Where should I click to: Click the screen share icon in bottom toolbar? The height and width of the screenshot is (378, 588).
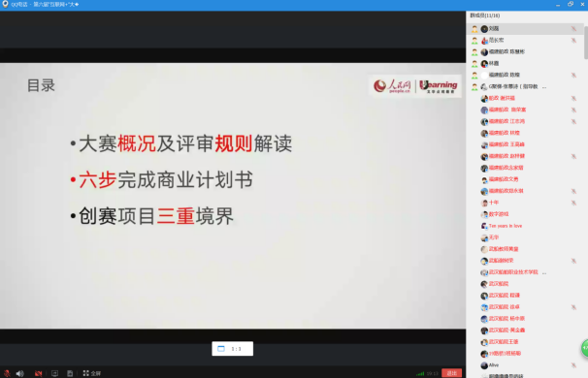(54, 373)
